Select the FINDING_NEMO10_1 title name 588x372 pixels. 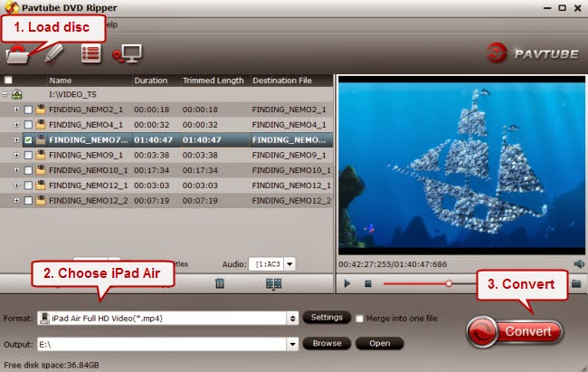pos(88,170)
